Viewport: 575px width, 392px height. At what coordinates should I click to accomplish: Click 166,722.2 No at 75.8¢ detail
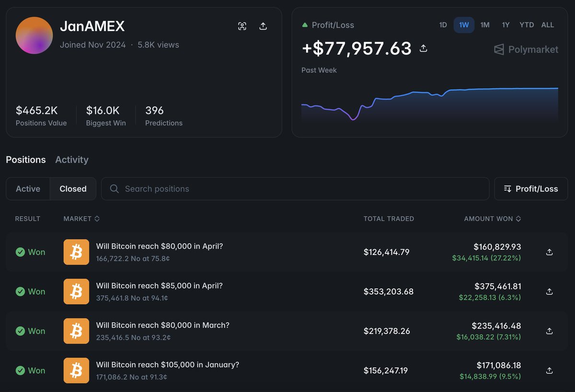[x=133, y=258]
